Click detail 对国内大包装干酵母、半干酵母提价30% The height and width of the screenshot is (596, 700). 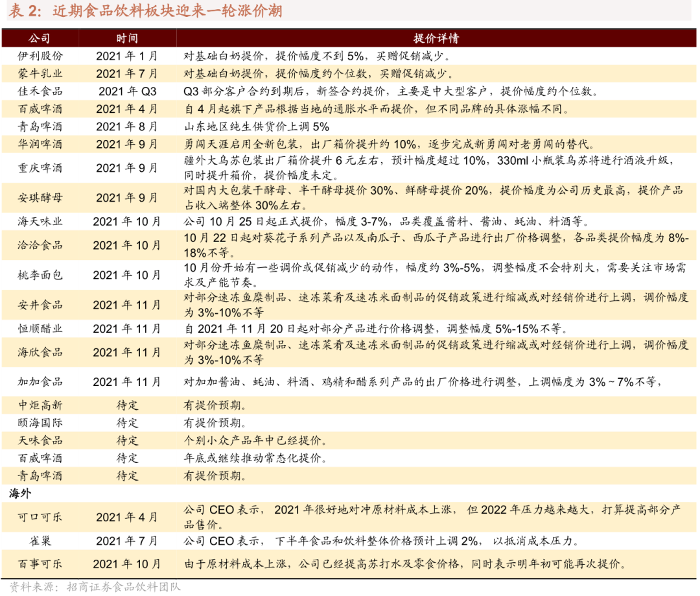tap(288, 190)
